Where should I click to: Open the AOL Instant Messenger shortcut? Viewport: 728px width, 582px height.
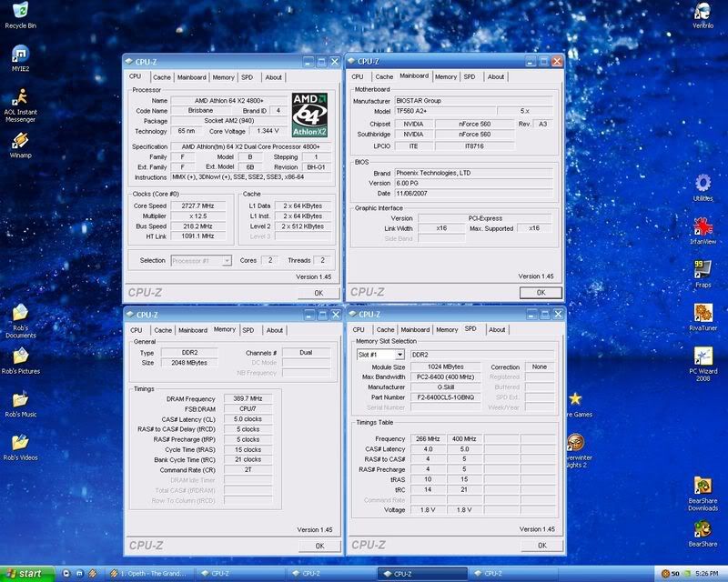pos(19,98)
